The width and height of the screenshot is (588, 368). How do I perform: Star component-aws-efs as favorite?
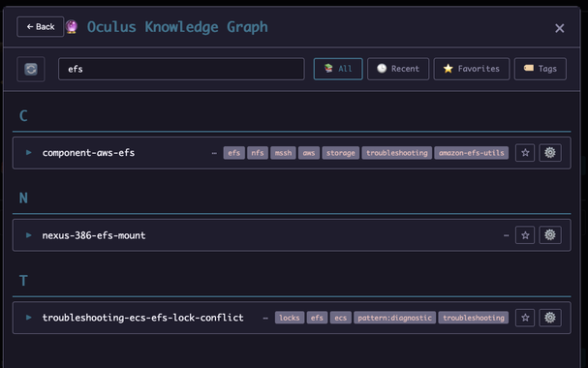click(x=525, y=152)
